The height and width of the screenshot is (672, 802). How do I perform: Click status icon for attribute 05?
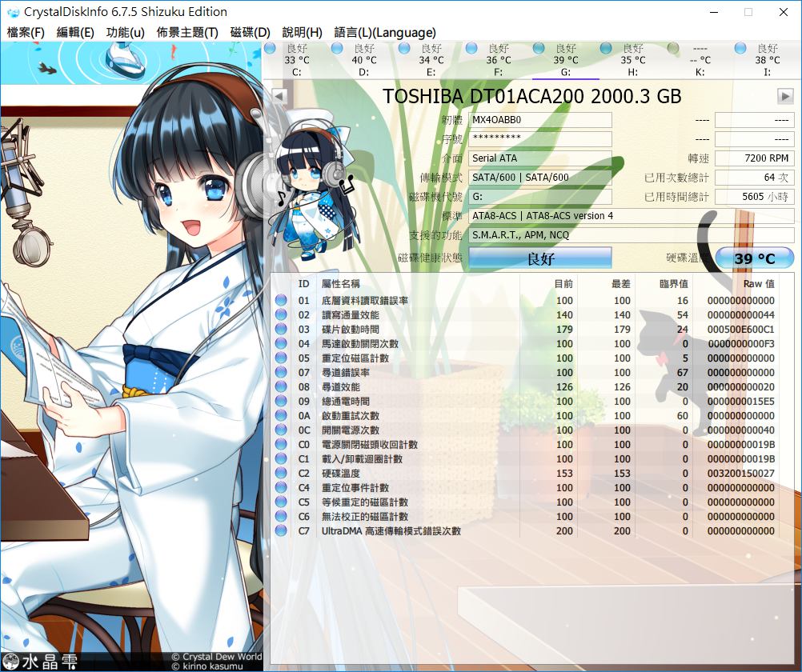coord(281,358)
